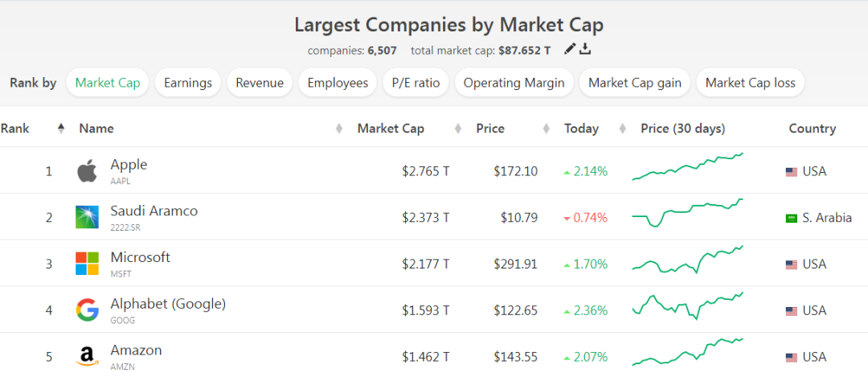Click the pencil edit icon
Screen dimensions: 868x377
pos(570,49)
